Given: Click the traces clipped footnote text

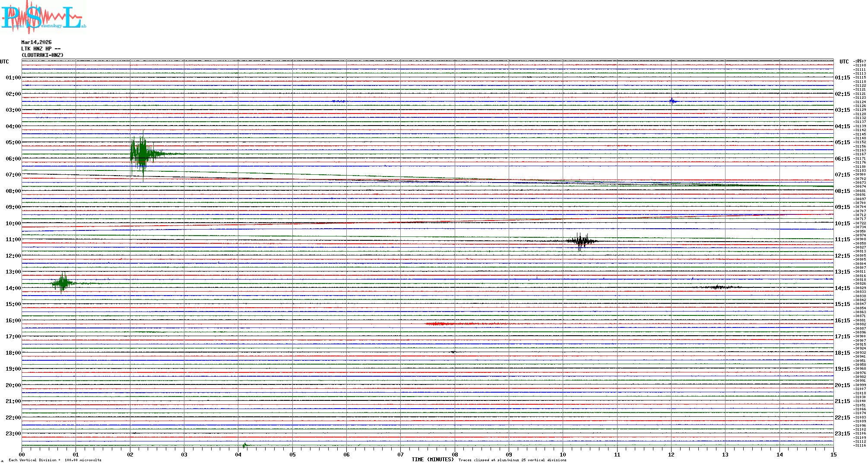Looking at the screenshot, I should [x=512, y=460].
